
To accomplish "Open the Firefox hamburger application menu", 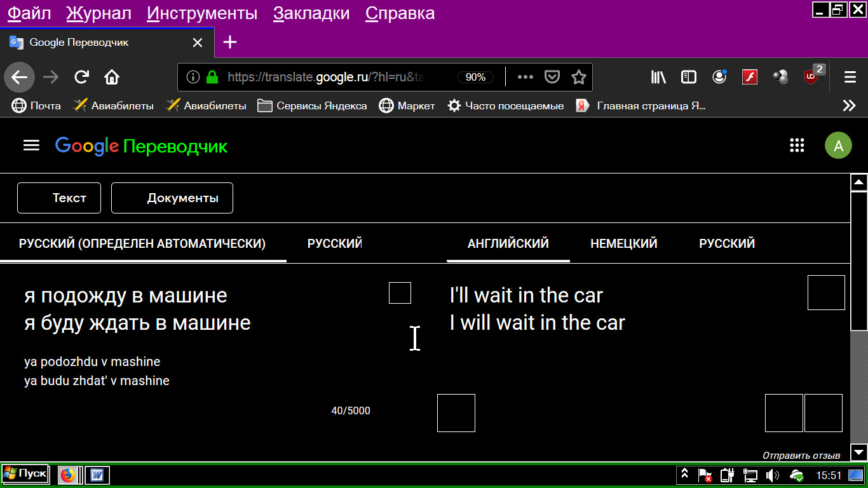I will [x=850, y=78].
